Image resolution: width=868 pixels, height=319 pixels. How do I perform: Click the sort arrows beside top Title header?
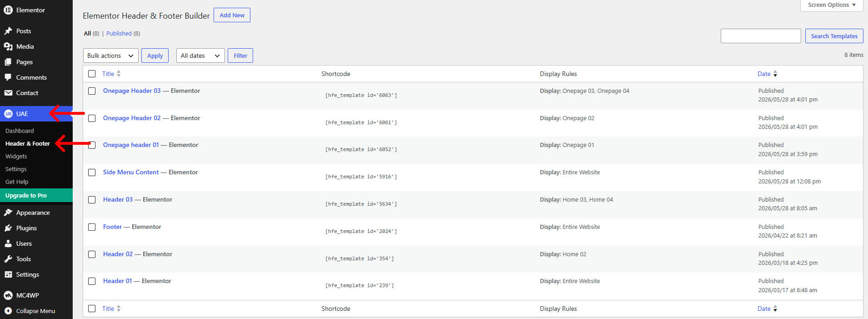click(119, 74)
